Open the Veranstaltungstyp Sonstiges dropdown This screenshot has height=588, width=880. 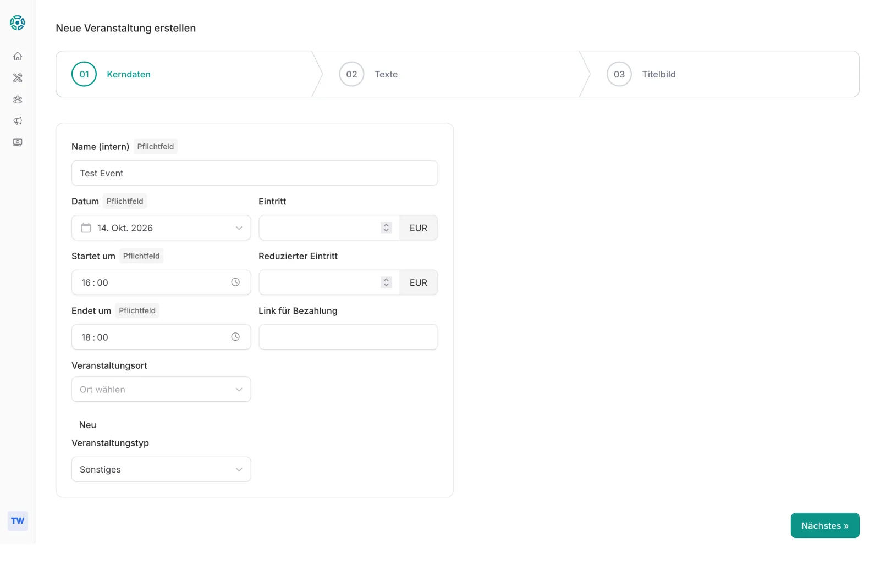click(161, 469)
